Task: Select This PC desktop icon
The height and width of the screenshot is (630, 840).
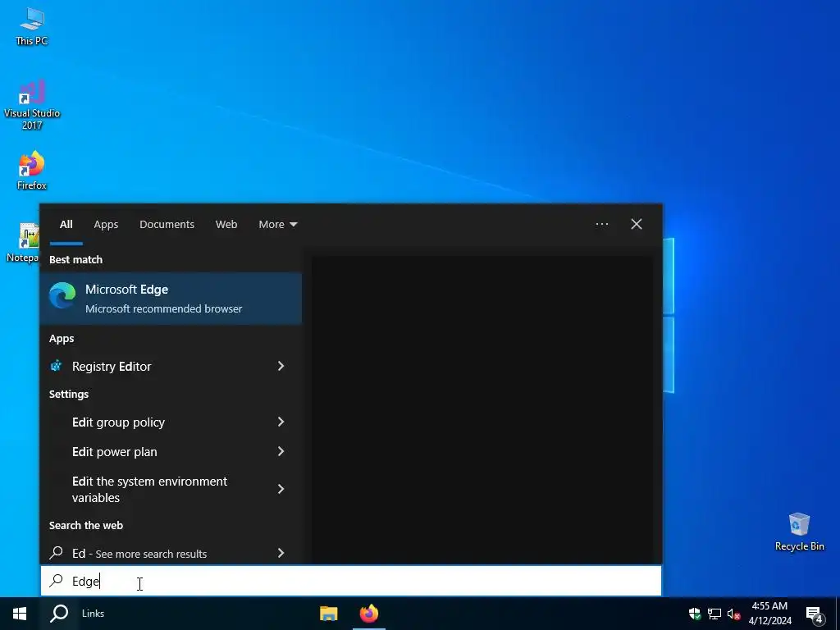Action: (x=32, y=26)
